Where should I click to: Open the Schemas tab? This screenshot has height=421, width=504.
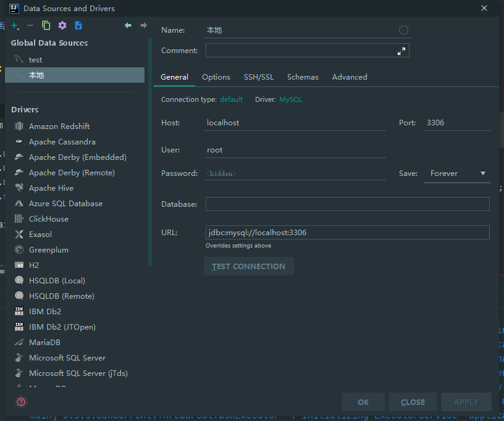click(303, 77)
